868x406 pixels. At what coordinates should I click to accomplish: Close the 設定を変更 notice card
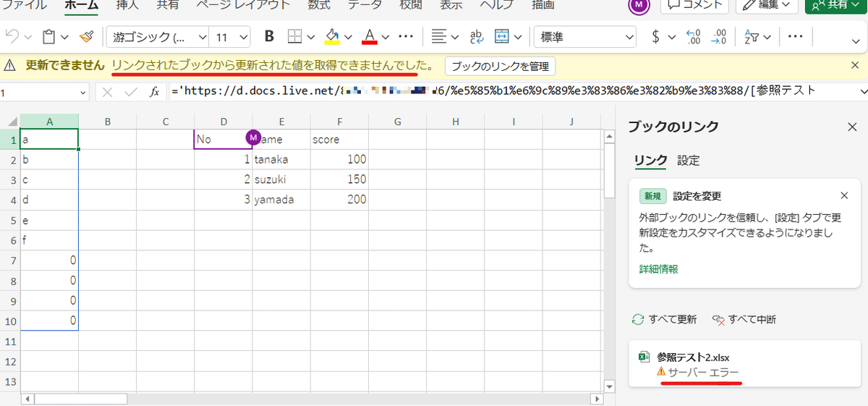pyautogui.click(x=844, y=195)
